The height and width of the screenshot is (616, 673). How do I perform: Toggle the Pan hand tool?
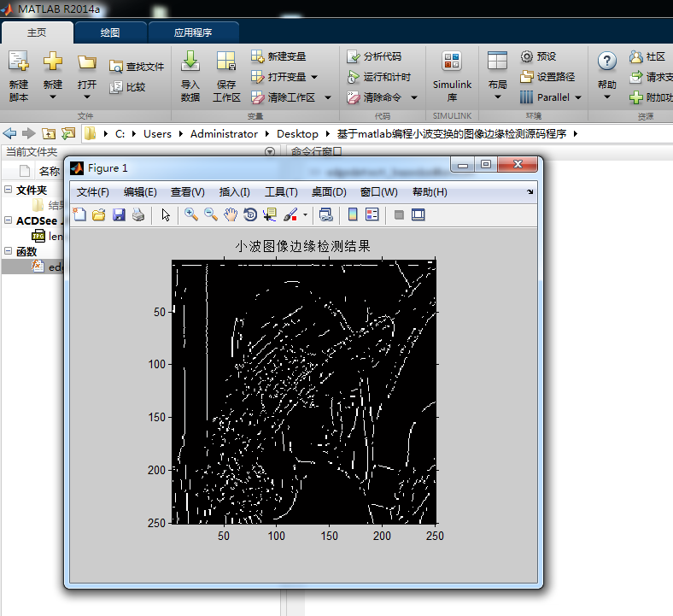click(231, 214)
